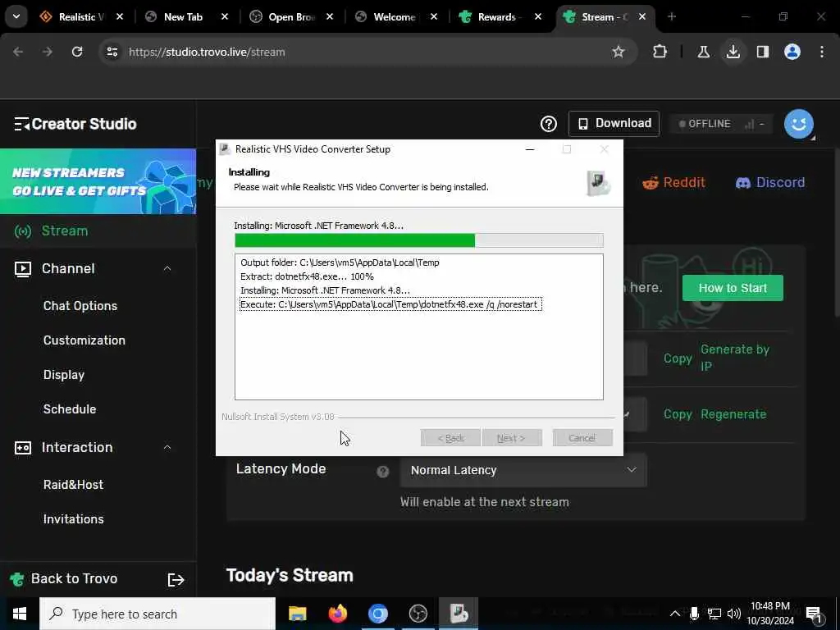Click the browser reload icon
840x630 pixels.
point(77,52)
